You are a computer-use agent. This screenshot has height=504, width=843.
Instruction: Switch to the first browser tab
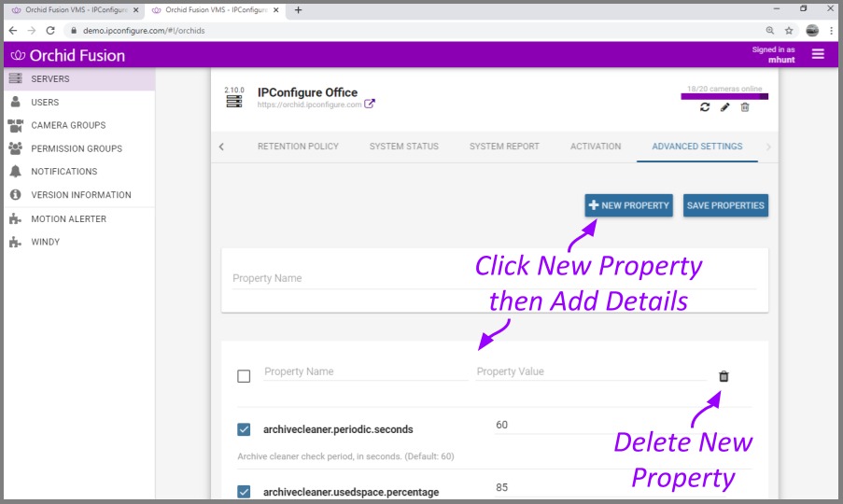click(x=76, y=9)
